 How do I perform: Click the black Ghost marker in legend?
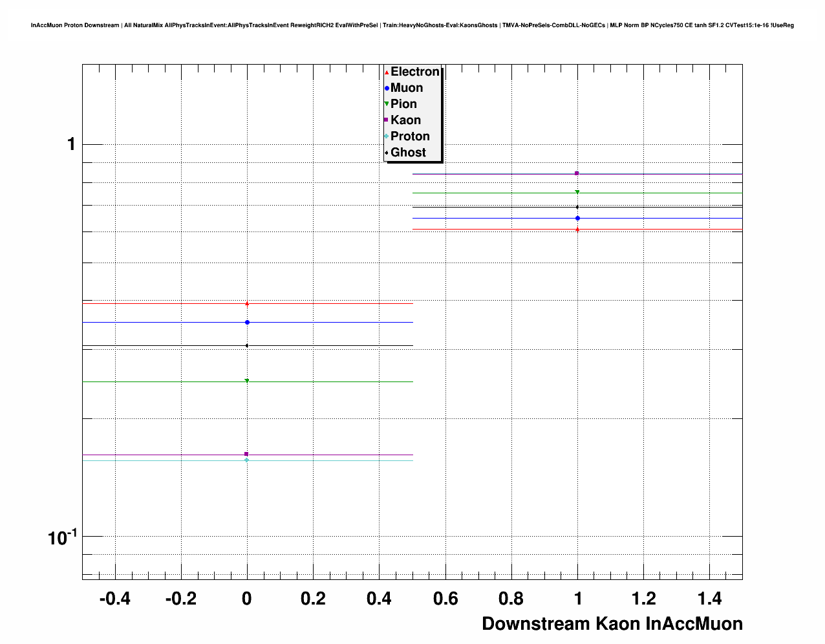tap(387, 153)
